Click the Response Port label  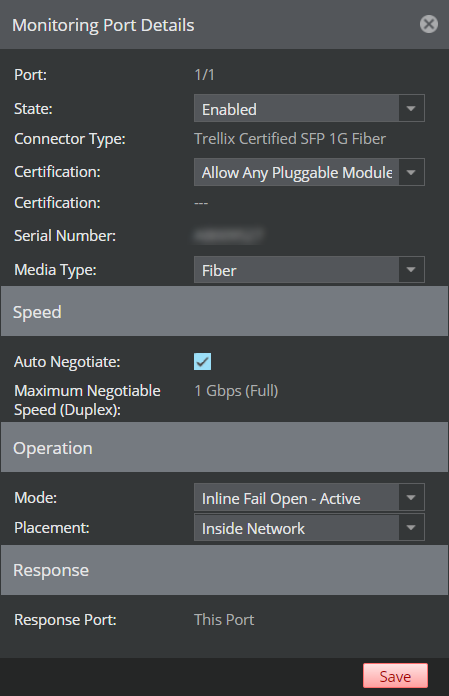[65, 620]
